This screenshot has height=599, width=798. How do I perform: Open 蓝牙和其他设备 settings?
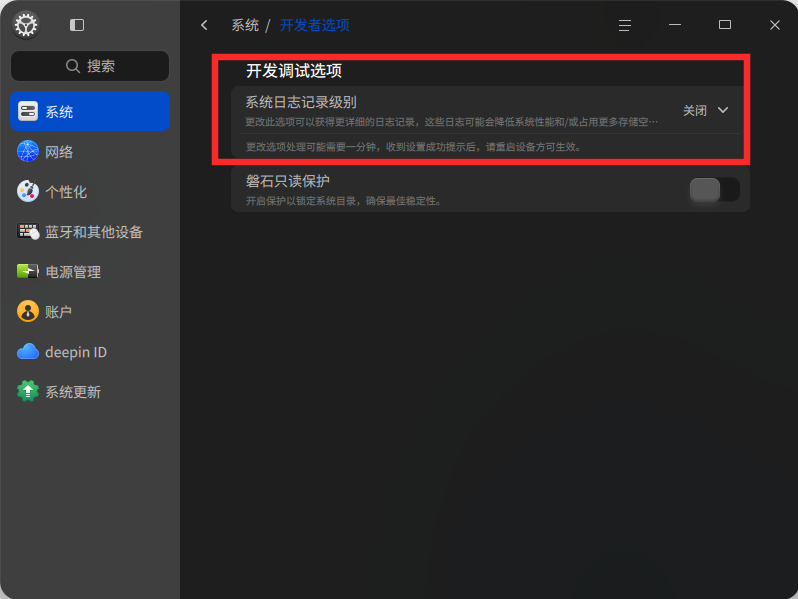(x=90, y=232)
